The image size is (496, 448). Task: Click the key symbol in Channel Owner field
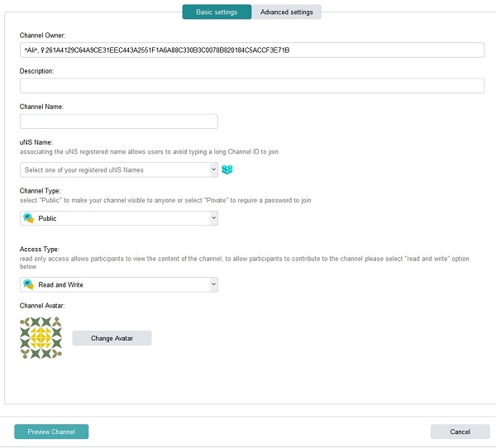(x=42, y=50)
